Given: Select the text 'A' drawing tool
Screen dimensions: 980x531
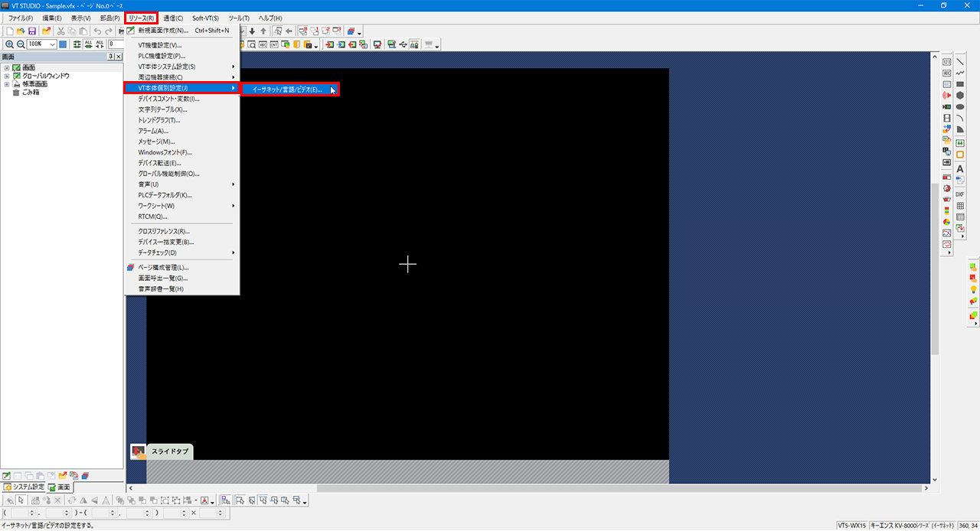Looking at the screenshot, I should (960, 169).
